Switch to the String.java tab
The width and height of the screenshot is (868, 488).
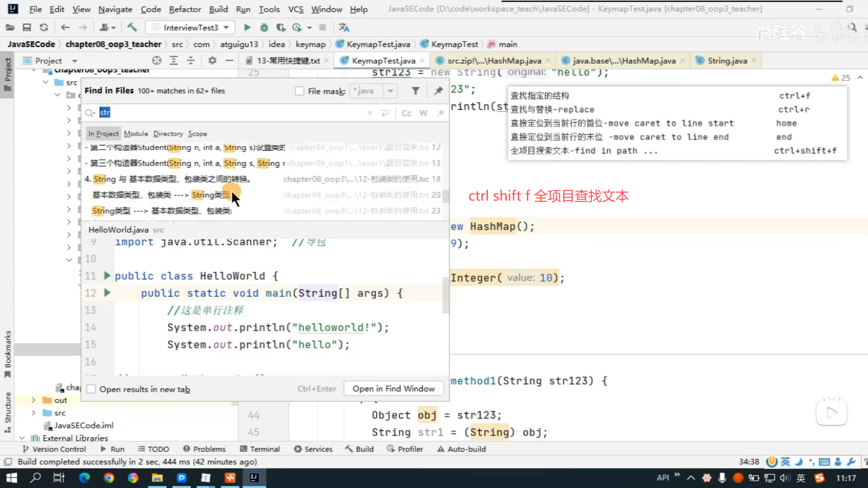point(727,61)
